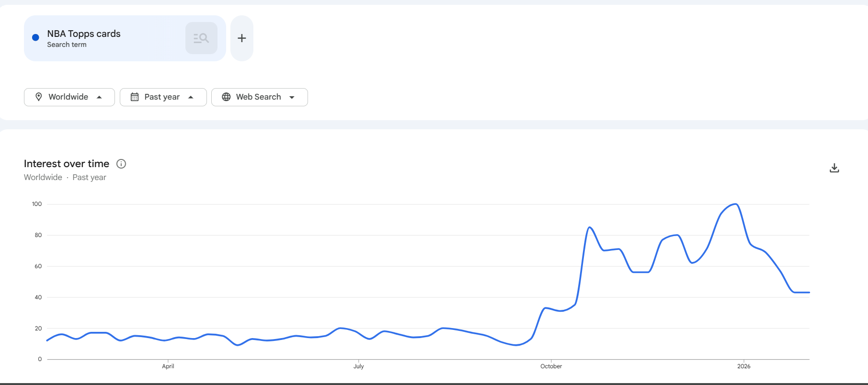Click the Worldwide link below Interest over time
868x385 pixels.
[x=43, y=177]
